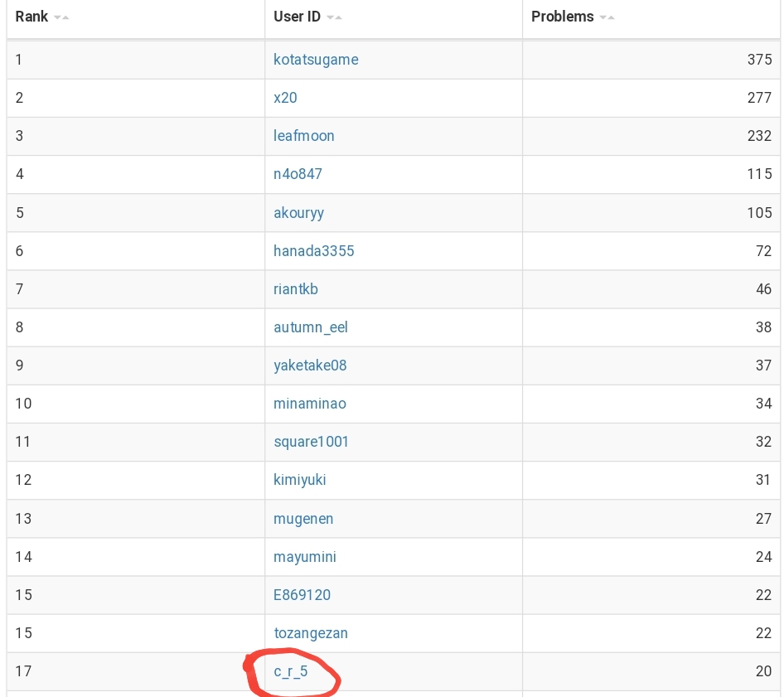Open the riantkb user page
784x697 pixels.
click(x=296, y=289)
